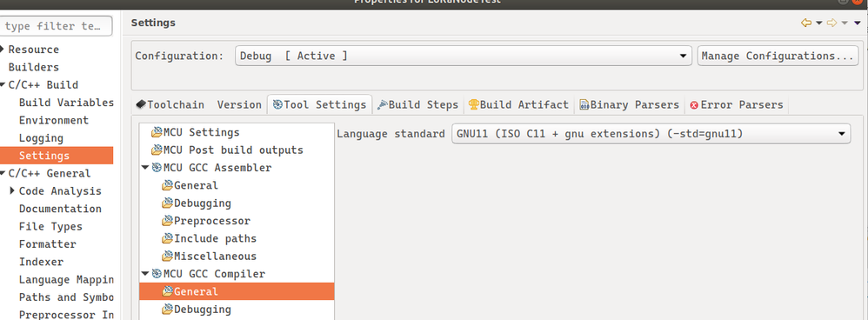868x320 pixels.
Task: Select the Toolchain Version tab
Action: click(199, 104)
